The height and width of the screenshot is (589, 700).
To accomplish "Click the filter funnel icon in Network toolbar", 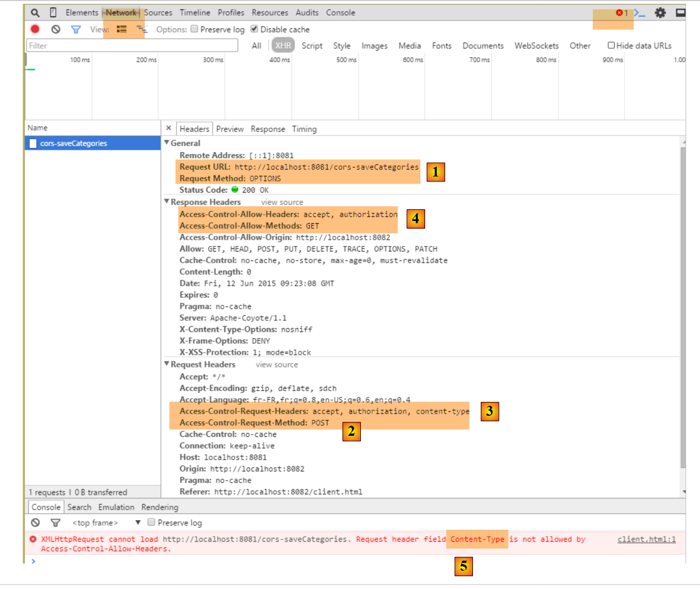I will 76,29.
